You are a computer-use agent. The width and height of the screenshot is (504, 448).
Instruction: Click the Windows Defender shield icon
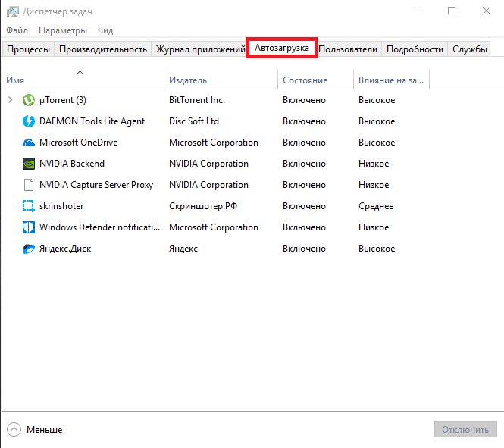pyautogui.click(x=29, y=227)
